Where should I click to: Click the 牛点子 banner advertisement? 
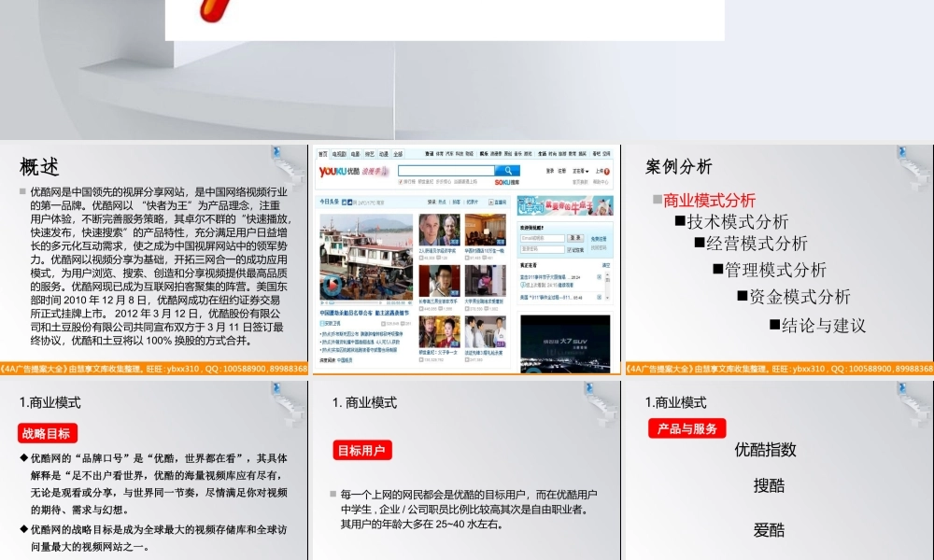pos(565,205)
